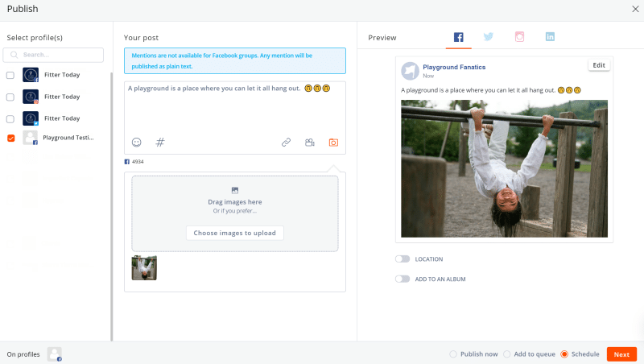Click Choose images to upload button
The image size is (644, 364).
(234, 233)
